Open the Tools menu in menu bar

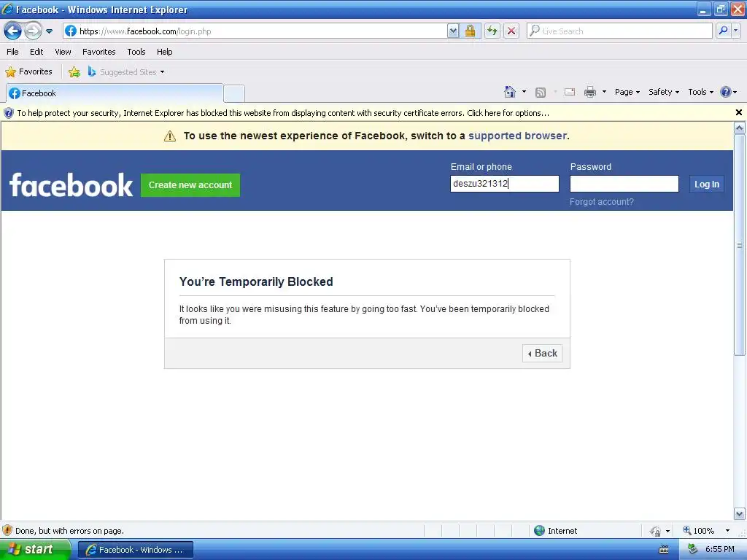pyautogui.click(x=136, y=52)
